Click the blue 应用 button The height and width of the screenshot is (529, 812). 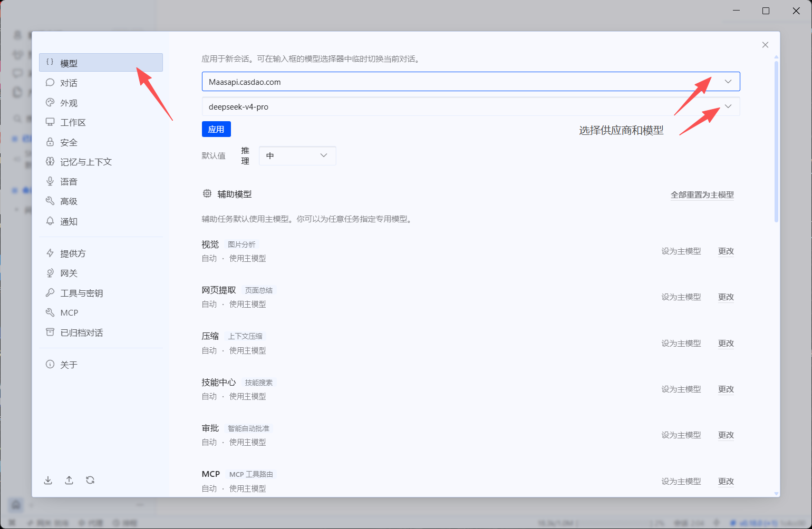[x=216, y=129]
